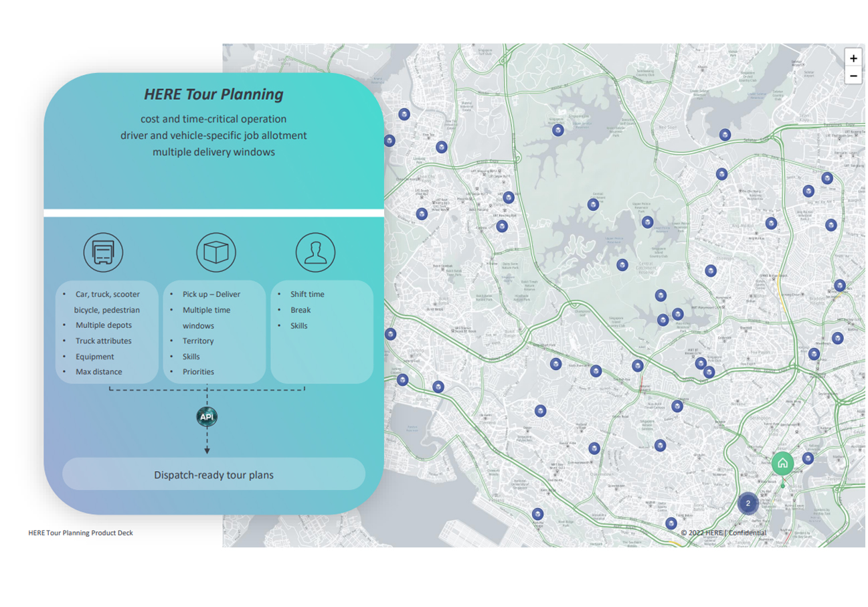Viewport: 868px width, 607px height.
Task: Click the green home depot marker
Action: 782,462
